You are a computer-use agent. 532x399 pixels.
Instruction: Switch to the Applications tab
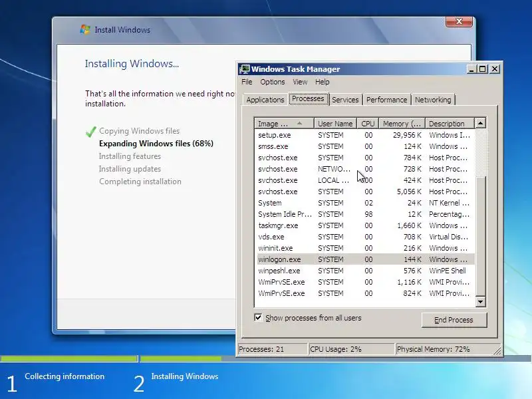point(265,100)
